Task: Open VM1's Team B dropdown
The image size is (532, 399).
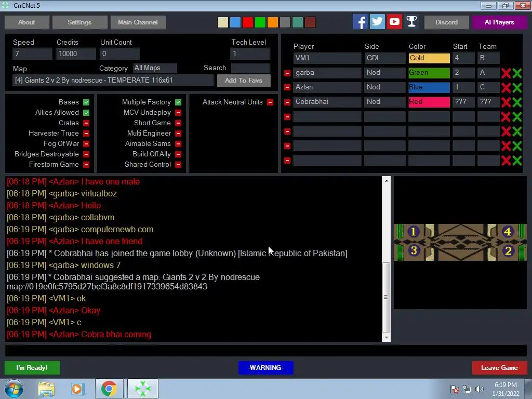Action: coord(488,58)
